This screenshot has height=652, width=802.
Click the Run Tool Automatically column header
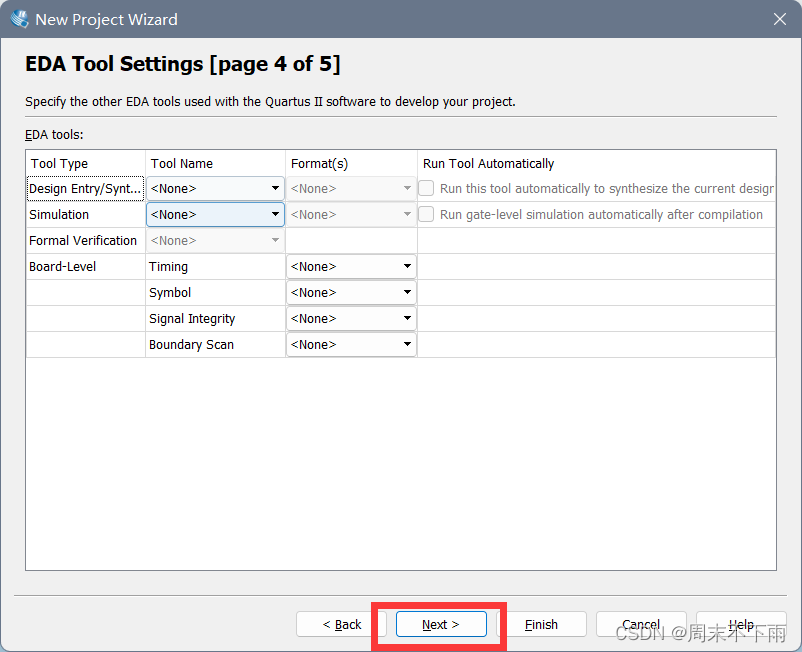(596, 164)
